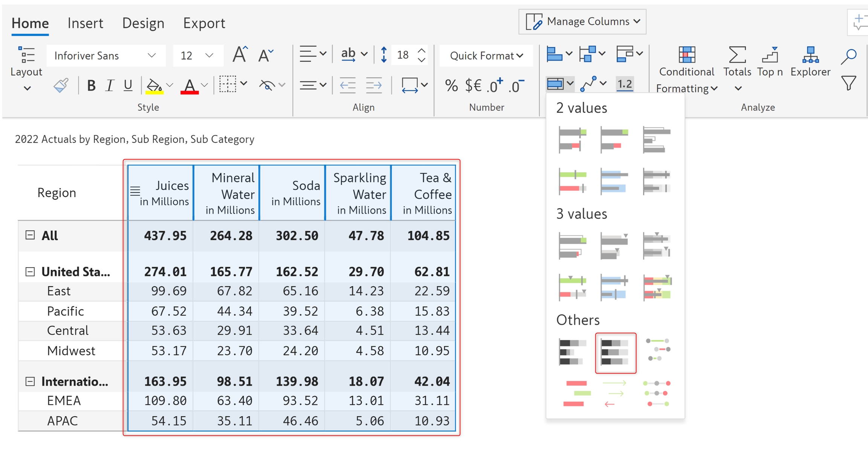Image resolution: width=868 pixels, height=470 pixels.
Task: Click the format painter brush icon
Action: coord(61,86)
